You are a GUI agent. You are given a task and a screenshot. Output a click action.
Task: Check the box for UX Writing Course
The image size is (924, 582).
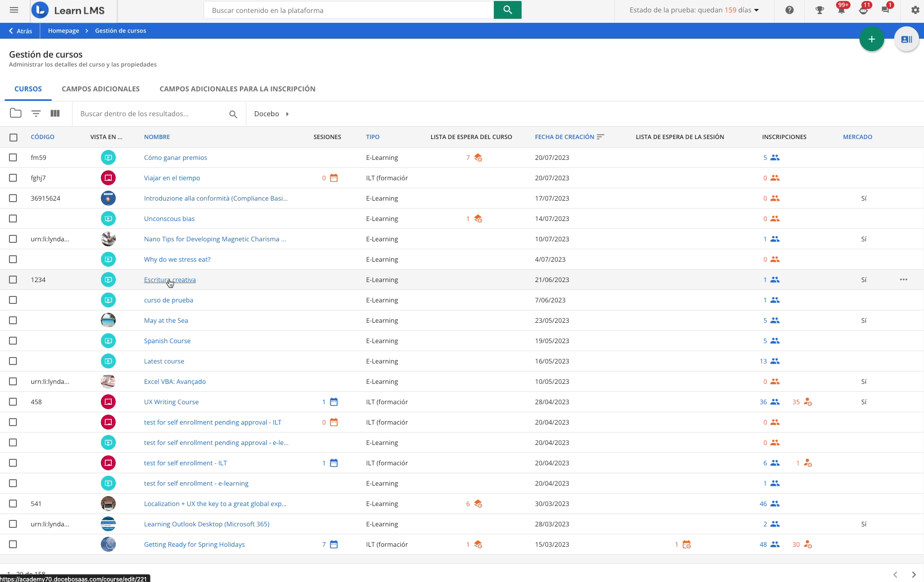pos(13,402)
